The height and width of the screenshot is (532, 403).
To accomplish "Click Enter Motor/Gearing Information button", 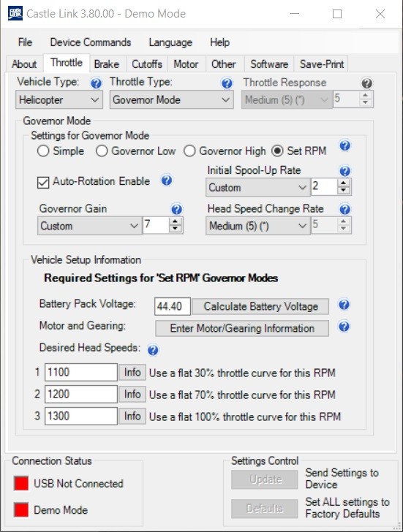I will (x=242, y=328).
